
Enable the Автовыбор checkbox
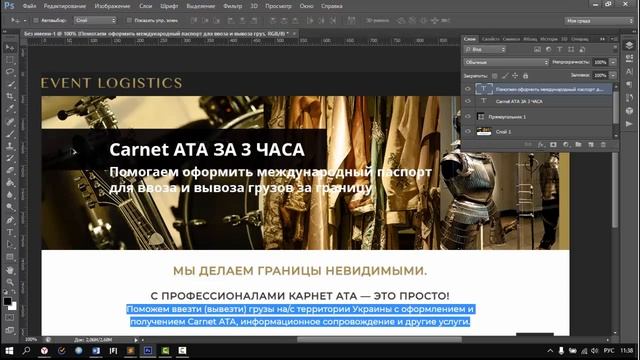click(x=36, y=20)
